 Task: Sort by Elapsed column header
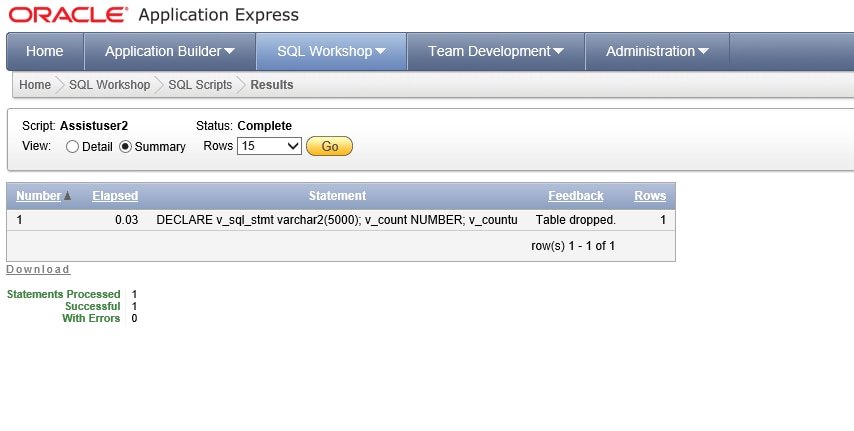coord(115,196)
